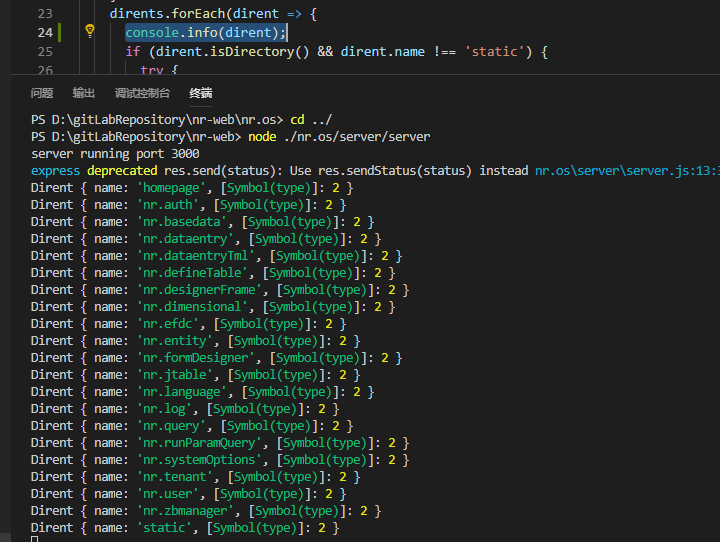This screenshot has height=542, width=720.
Task: Click the PS D:\gitLabRepository\nr-web> prompt
Action: point(136,137)
